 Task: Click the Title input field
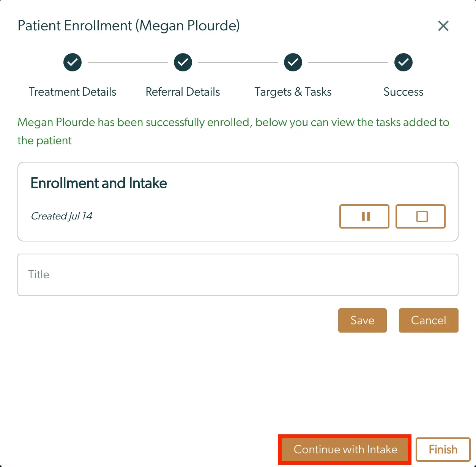pyautogui.click(x=238, y=275)
